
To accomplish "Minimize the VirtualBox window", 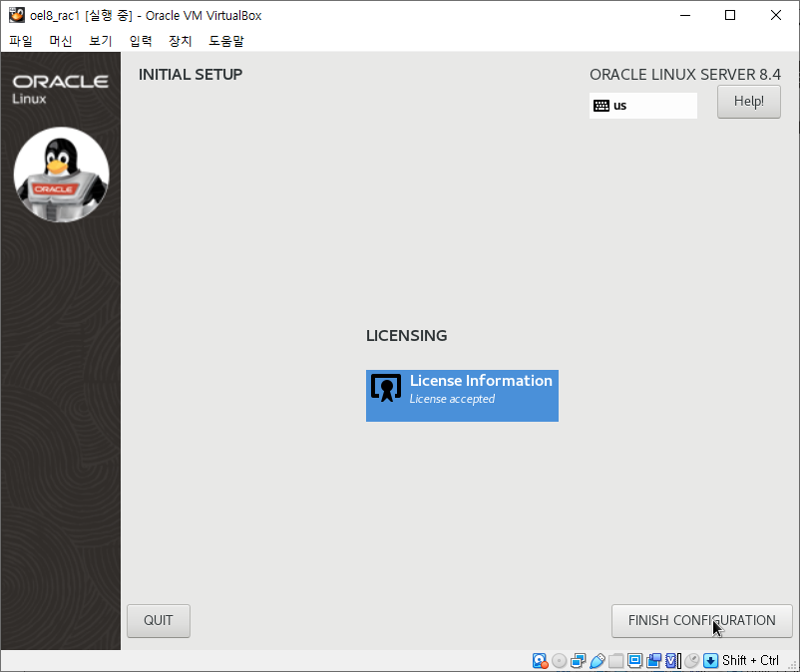I will (x=685, y=15).
